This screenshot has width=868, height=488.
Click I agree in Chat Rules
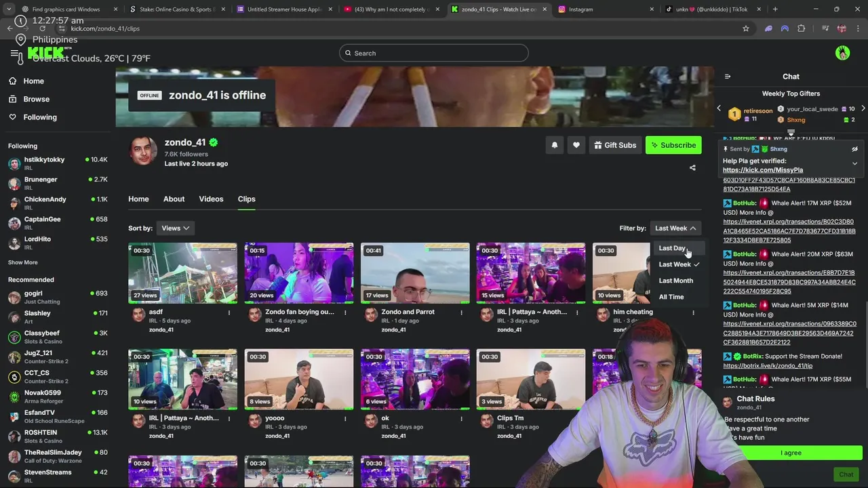(791, 453)
